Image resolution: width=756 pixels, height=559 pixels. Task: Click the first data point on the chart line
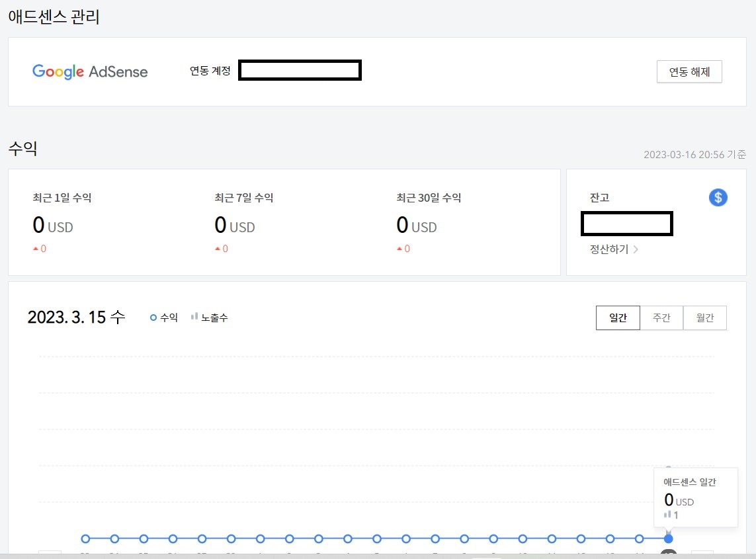pyautogui.click(x=85, y=538)
